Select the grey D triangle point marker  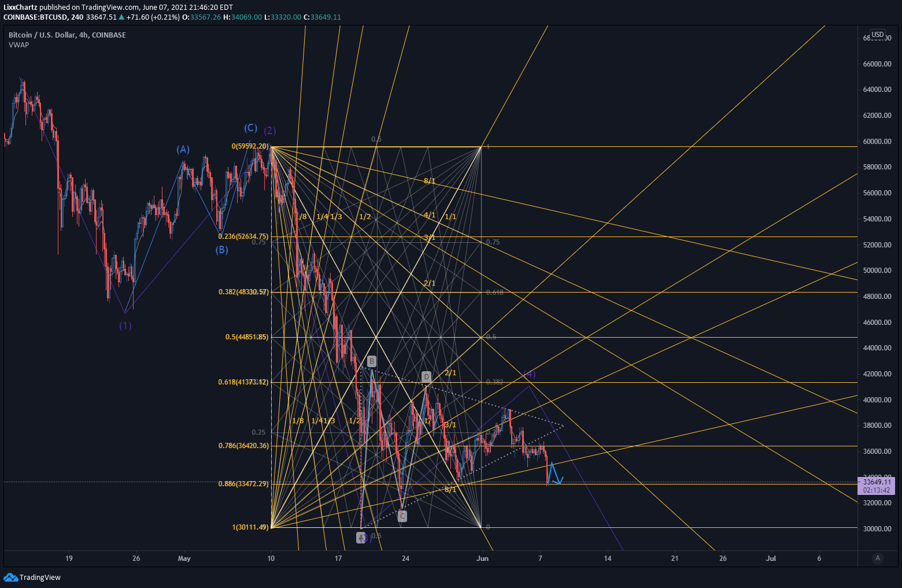click(427, 377)
